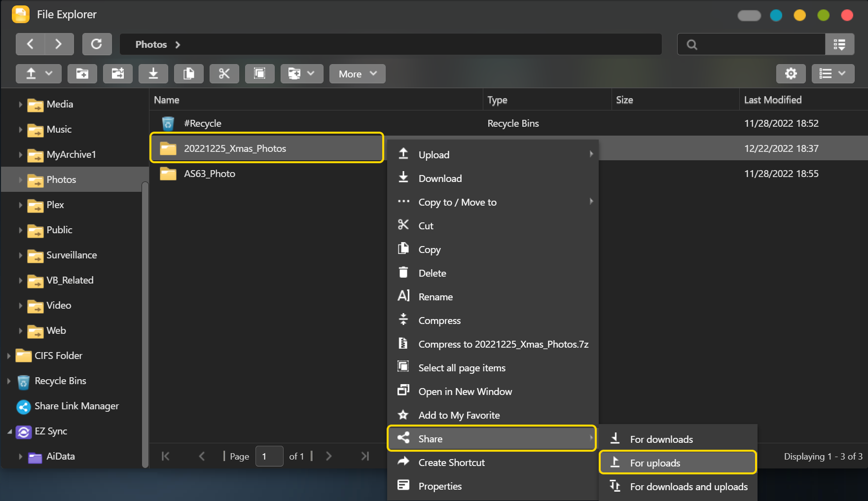Click the sidebar vertical scrollbar
This screenshot has height=501, width=868.
point(145,324)
